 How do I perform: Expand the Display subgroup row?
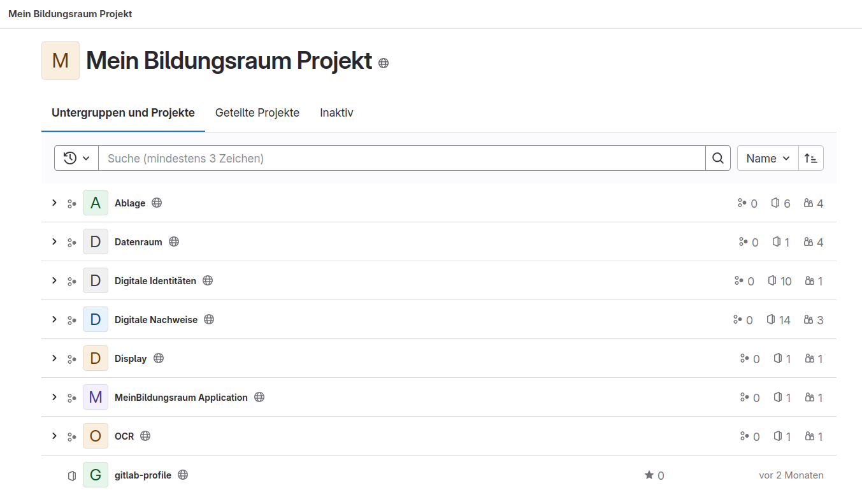(x=54, y=359)
